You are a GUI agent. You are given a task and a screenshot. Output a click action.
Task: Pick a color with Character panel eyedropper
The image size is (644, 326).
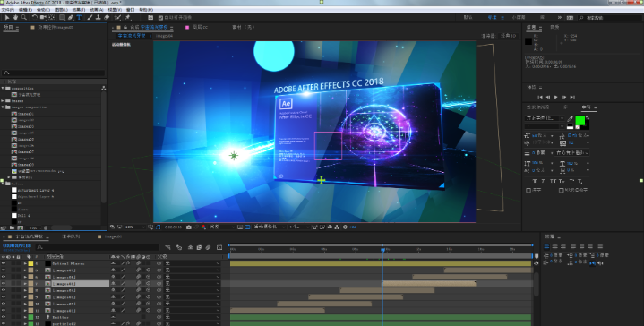570,118
